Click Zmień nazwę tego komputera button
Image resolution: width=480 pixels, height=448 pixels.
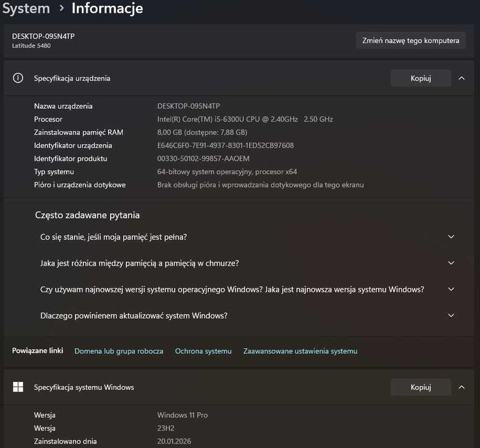411,40
